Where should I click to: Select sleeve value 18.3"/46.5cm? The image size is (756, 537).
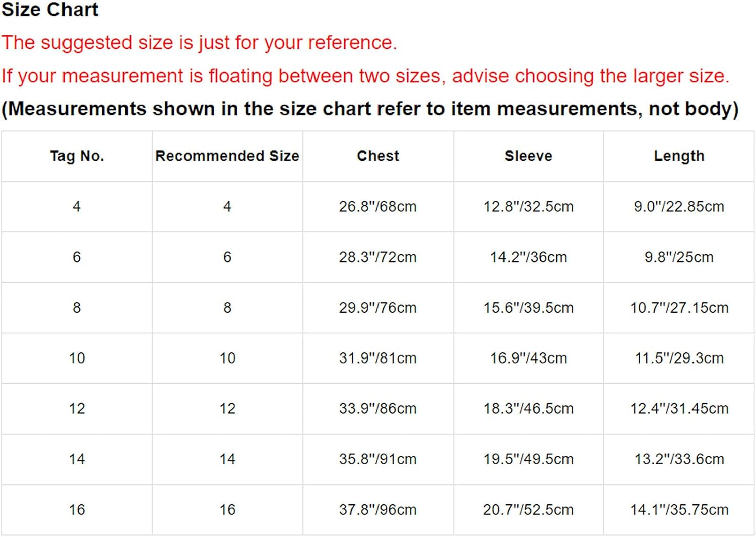(528, 408)
